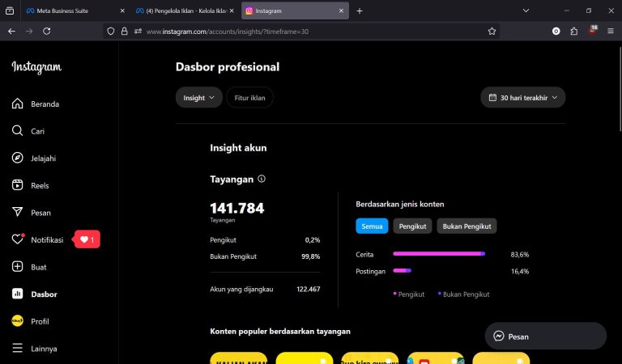Open first popular content thumbnail
The height and width of the screenshot is (364, 622).
tap(238, 358)
